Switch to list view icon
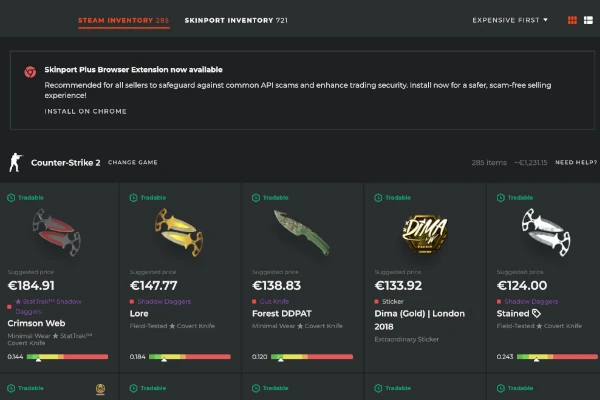 [x=588, y=20]
